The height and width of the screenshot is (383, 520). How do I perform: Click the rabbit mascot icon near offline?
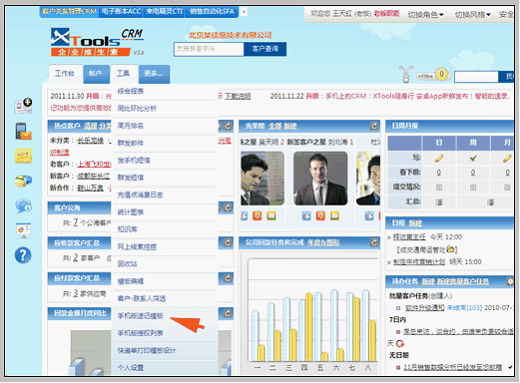pos(406,74)
